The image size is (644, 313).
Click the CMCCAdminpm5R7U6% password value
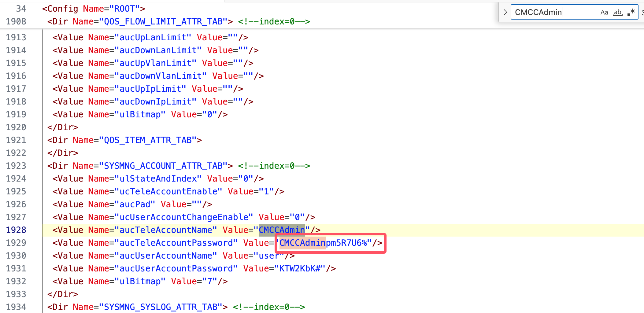(x=323, y=243)
